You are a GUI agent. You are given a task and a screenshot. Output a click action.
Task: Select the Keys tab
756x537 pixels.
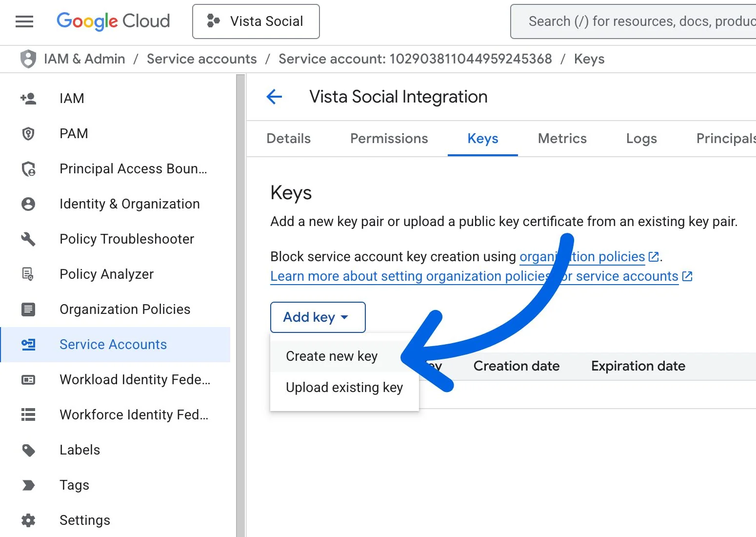click(x=483, y=139)
